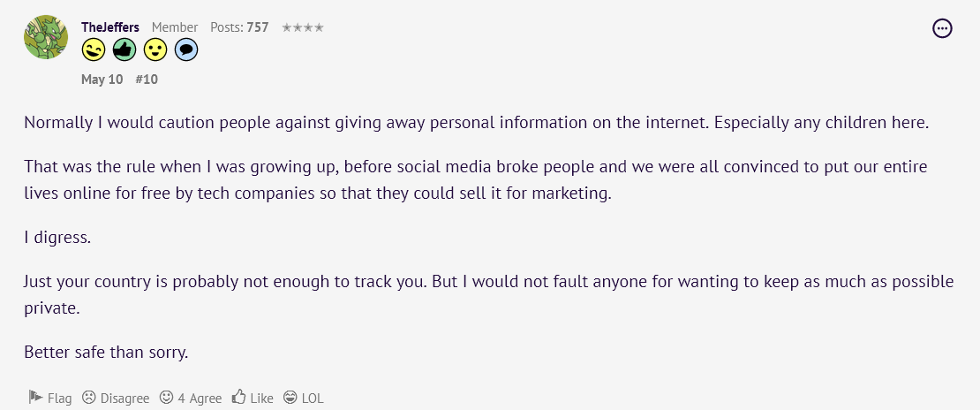Click the green thumbs-up badge icon
The image size is (980, 410).
point(124,49)
